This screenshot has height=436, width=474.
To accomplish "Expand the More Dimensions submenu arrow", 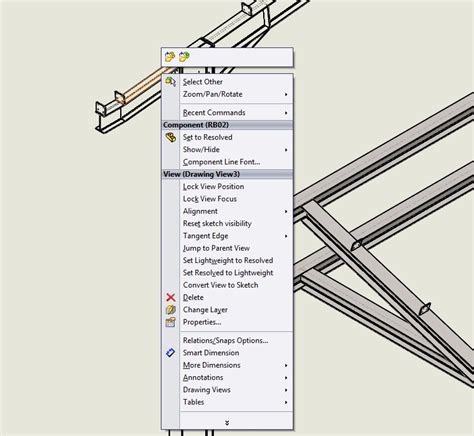I will 286,365.
